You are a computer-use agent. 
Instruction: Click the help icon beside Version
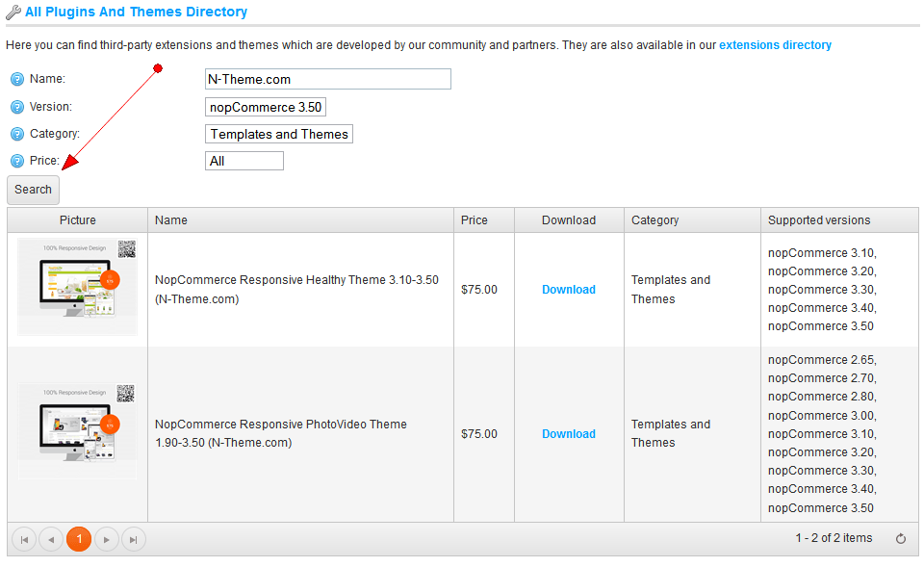point(17,107)
